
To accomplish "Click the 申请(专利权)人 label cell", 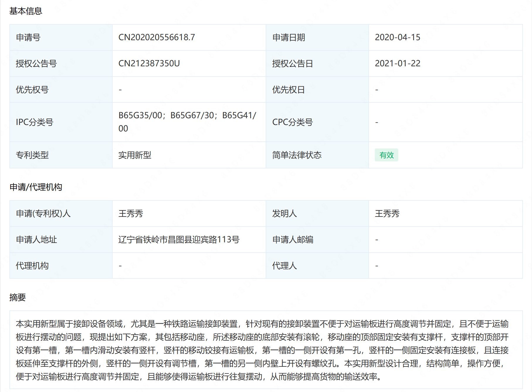I will 61,214.
